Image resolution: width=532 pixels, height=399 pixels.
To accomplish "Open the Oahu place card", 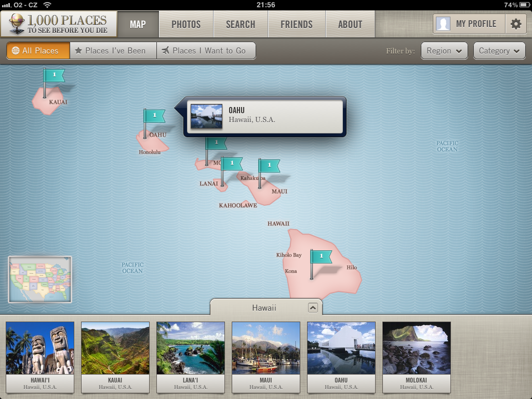I will pos(341,357).
